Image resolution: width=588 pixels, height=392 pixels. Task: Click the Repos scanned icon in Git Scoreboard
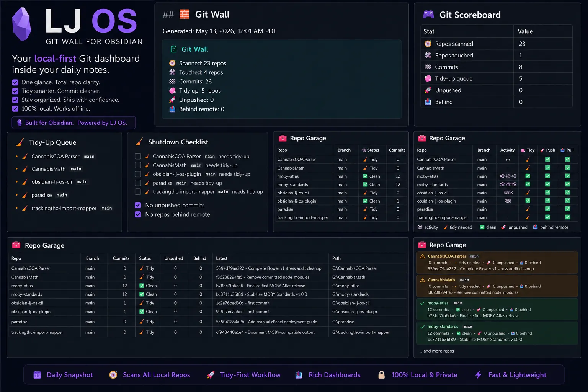click(x=428, y=44)
